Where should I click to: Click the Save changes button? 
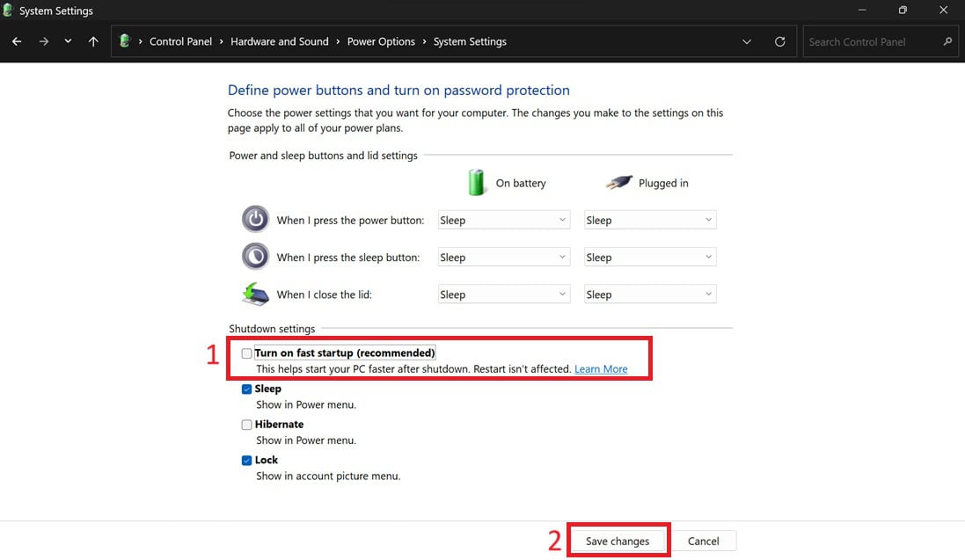click(x=618, y=541)
